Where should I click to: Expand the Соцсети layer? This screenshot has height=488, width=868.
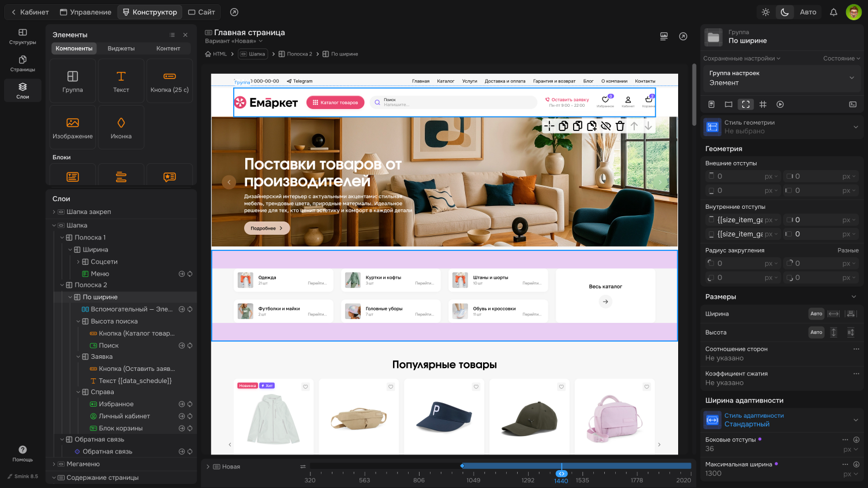coord(78,262)
